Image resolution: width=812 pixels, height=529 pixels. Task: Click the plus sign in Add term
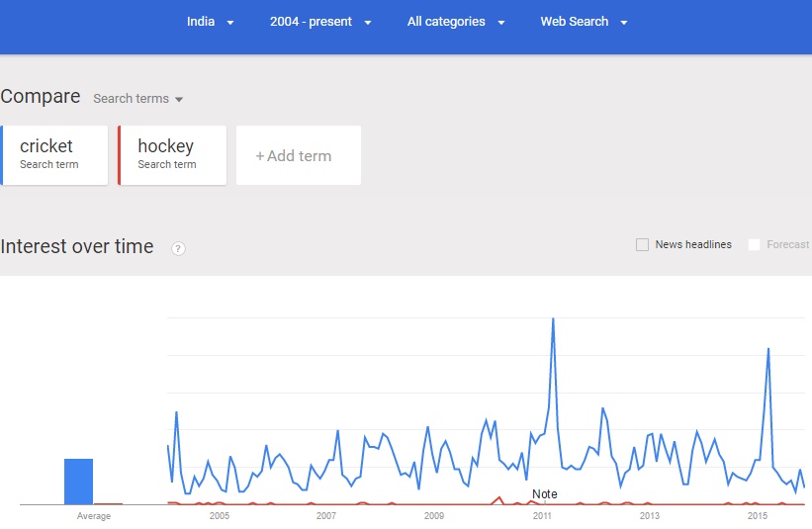[x=260, y=156]
